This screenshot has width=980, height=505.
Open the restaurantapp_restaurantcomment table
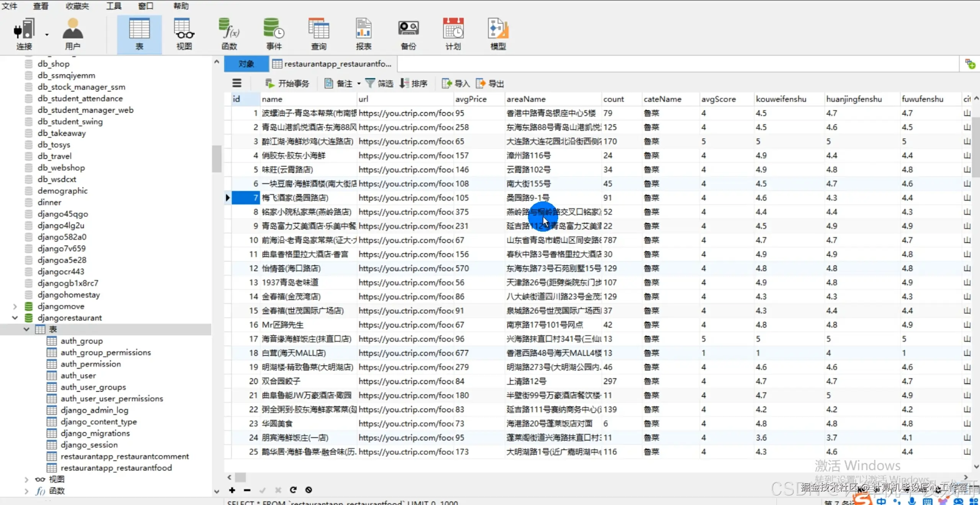click(x=124, y=456)
